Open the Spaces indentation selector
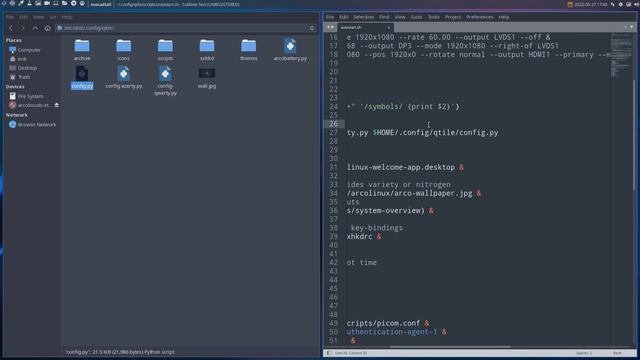 click(x=584, y=353)
